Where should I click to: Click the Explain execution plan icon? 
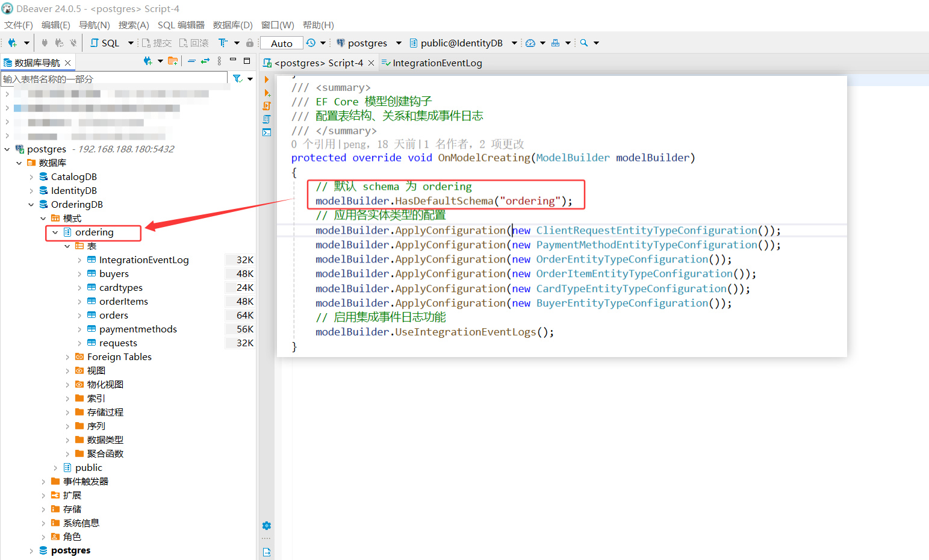point(267,119)
